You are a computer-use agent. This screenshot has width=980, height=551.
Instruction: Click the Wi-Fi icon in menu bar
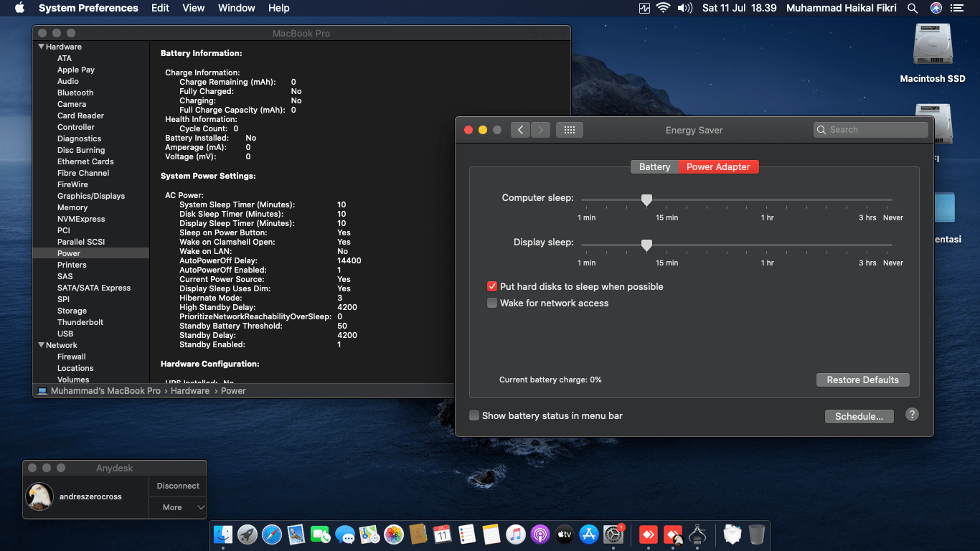pyautogui.click(x=663, y=8)
